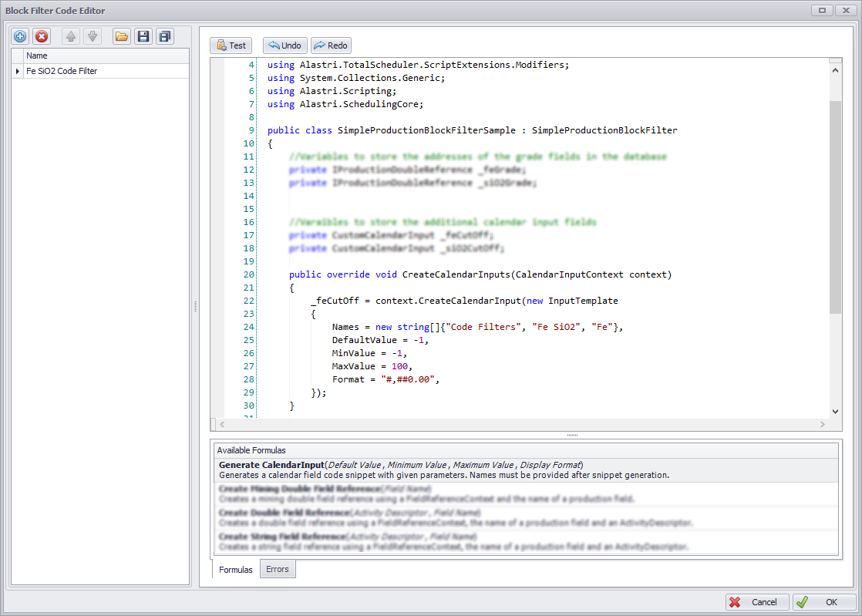The image size is (862, 616).
Task: Click the Name column header
Action: (x=37, y=56)
